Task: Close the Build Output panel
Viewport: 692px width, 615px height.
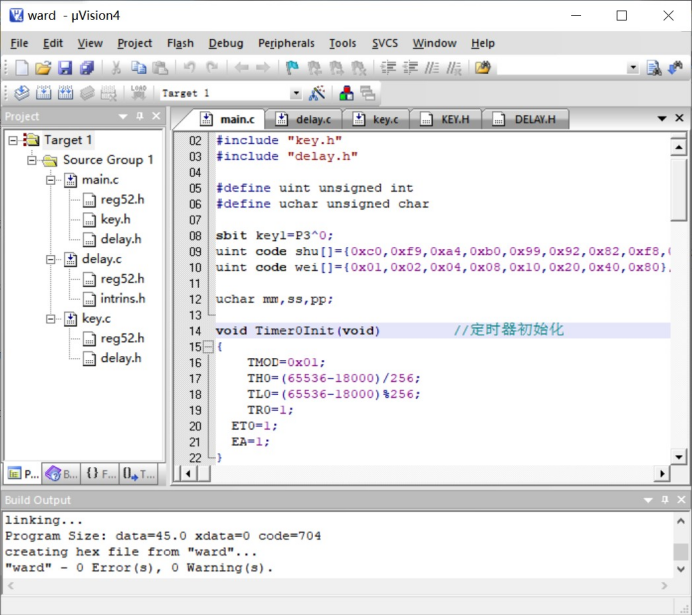Action: pyautogui.click(x=681, y=499)
